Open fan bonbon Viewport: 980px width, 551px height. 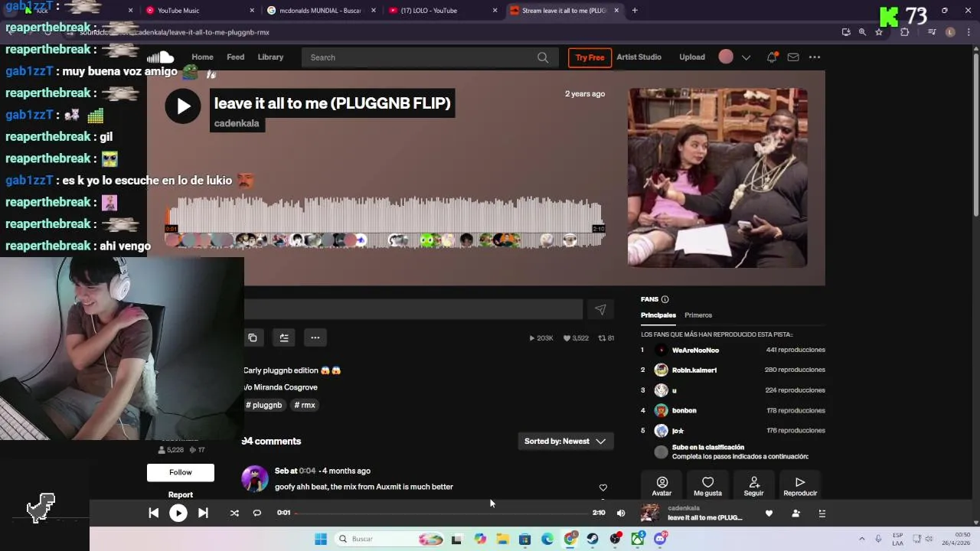pyautogui.click(x=684, y=410)
